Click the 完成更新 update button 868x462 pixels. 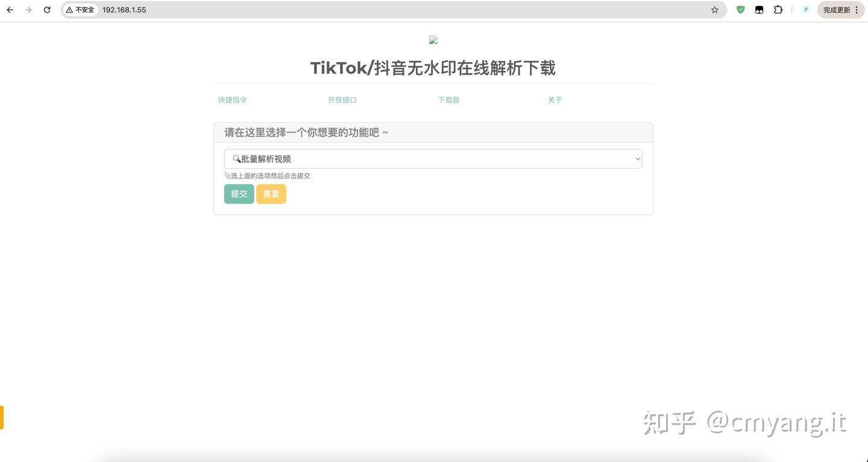point(841,10)
